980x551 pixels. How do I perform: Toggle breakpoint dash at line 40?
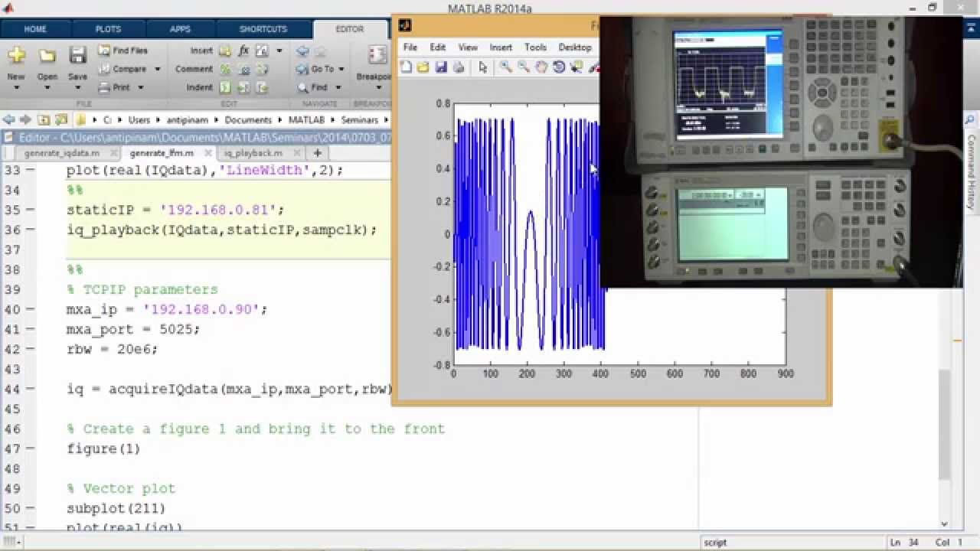pyautogui.click(x=31, y=310)
